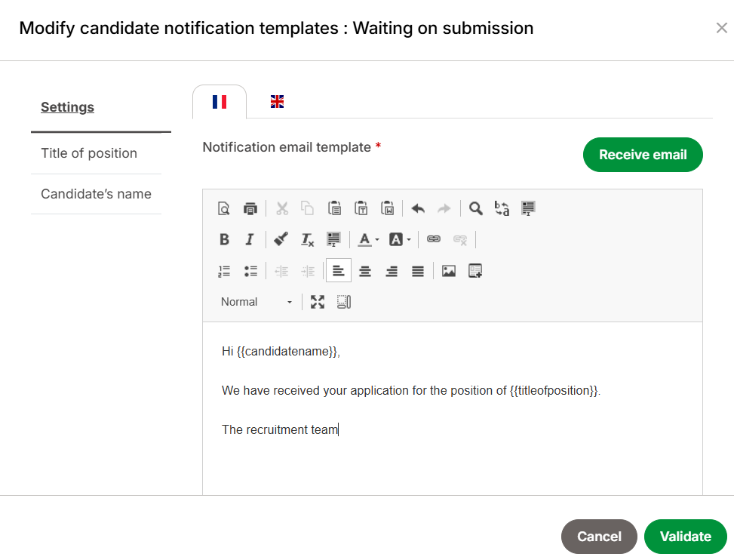Open the Normal paragraph format dropdown
The width and height of the screenshot is (734, 560).
tap(256, 302)
